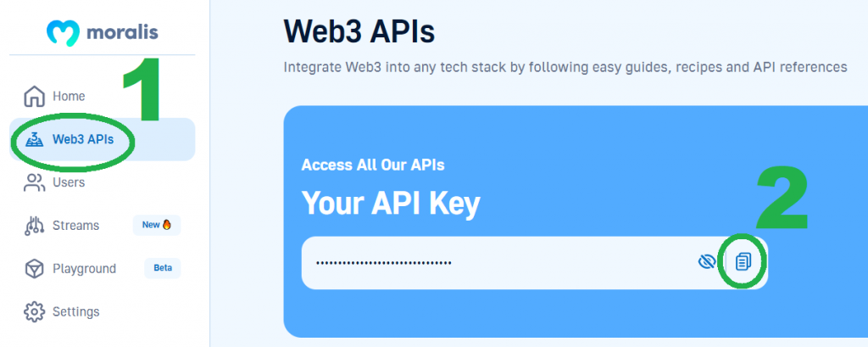Click the Web3 APIs sidebar icon
The image size is (868, 347).
click(34, 139)
